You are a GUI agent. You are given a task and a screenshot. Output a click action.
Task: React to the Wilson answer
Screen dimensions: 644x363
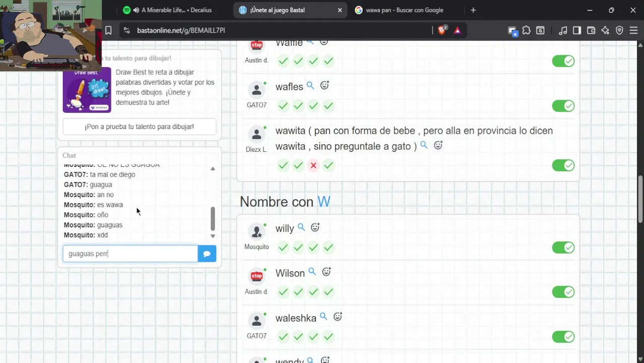pyautogui.click(x=327, y=272)
